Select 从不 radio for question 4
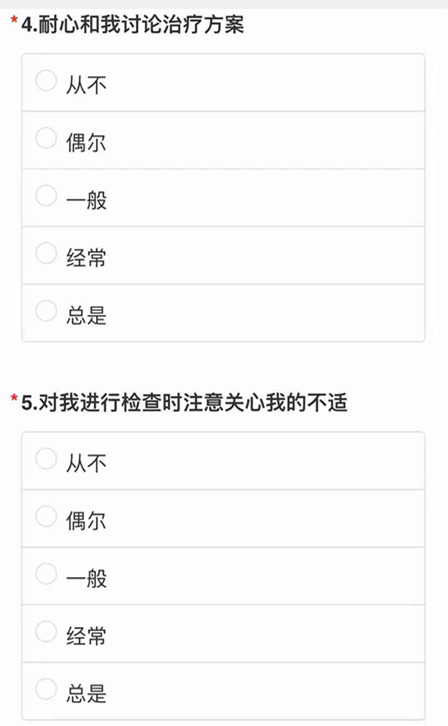448x726 pixels. pyautogui.click(x=46, y=81)
